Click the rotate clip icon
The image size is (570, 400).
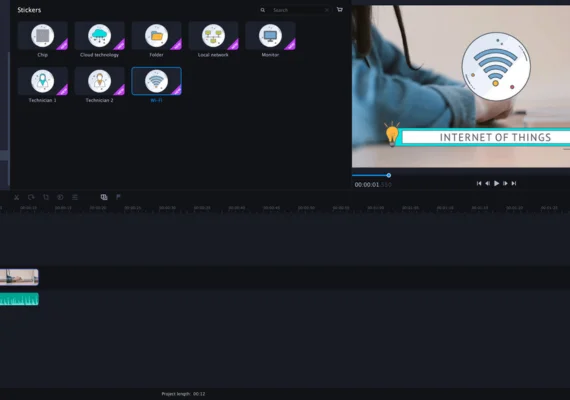pos(31,197)
